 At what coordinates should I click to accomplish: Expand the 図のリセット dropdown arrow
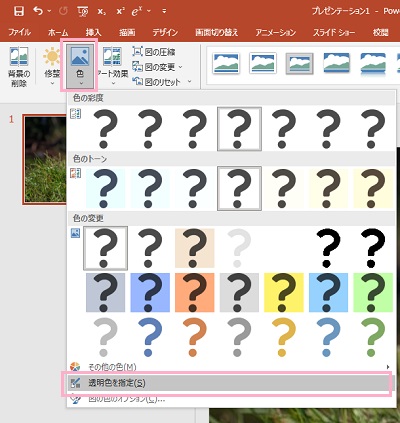point(189,81)
